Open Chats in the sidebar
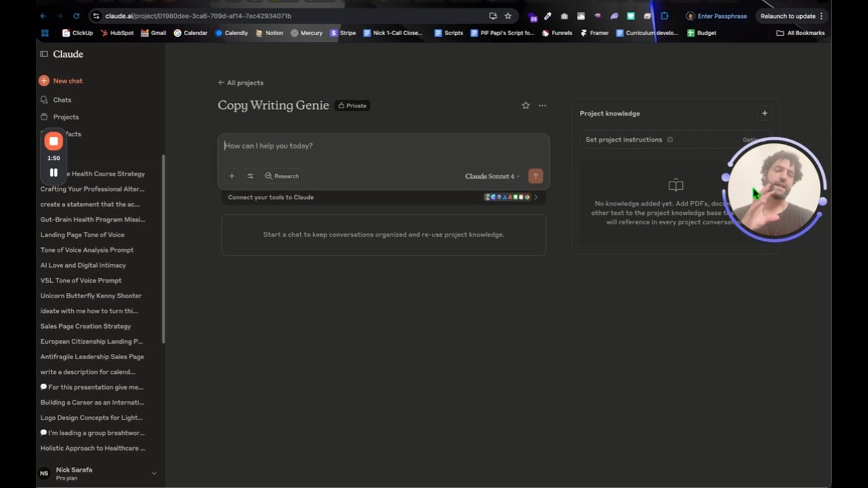This screenshot has height=488, width=868. tap(62, 100)
